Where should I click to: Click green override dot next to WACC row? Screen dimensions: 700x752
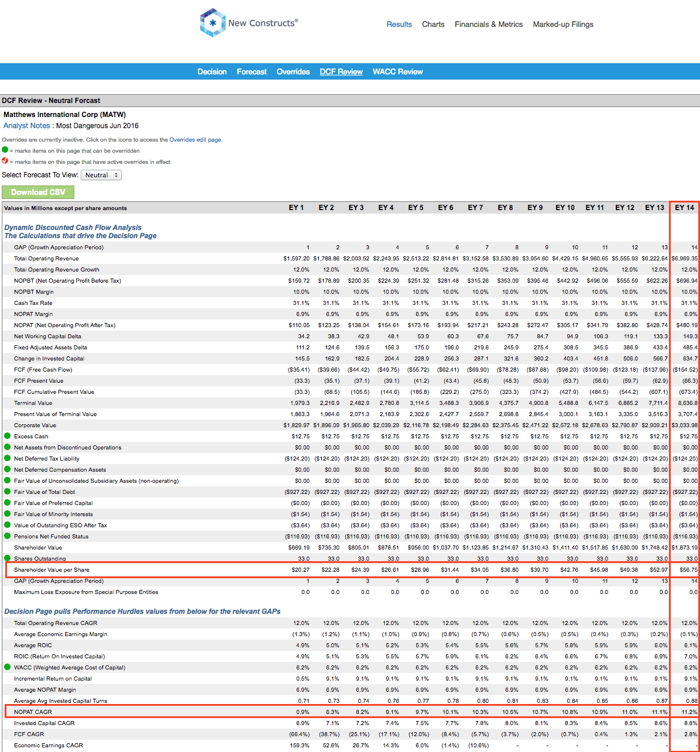pyautogui.click(x=7, y=667)
